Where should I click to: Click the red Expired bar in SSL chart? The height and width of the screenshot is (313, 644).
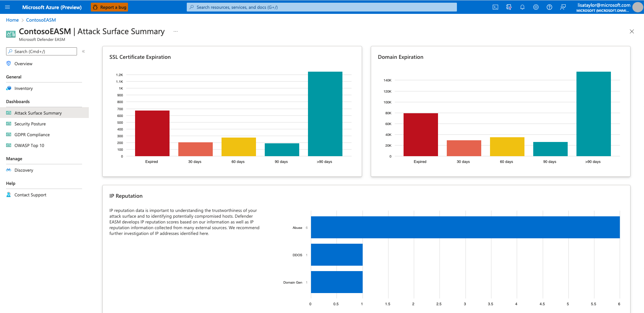click(x=152, y=133)
